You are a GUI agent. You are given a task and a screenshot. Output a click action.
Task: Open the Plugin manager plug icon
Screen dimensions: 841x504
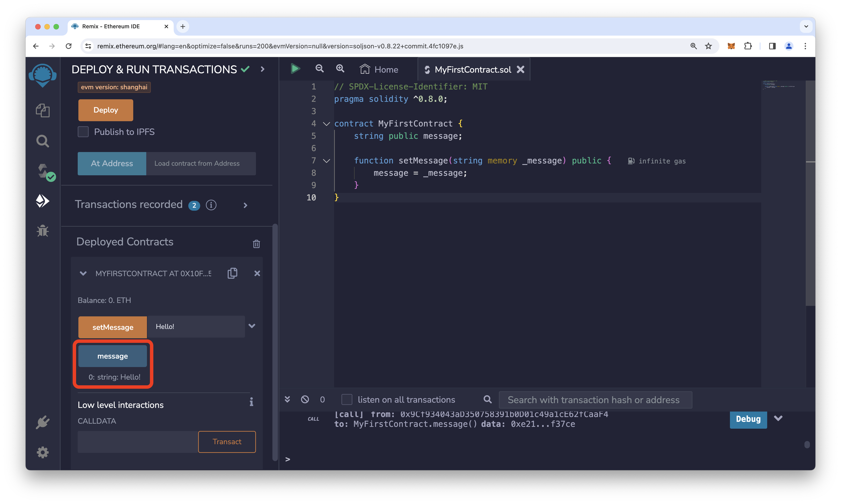(x=43, y=422)
